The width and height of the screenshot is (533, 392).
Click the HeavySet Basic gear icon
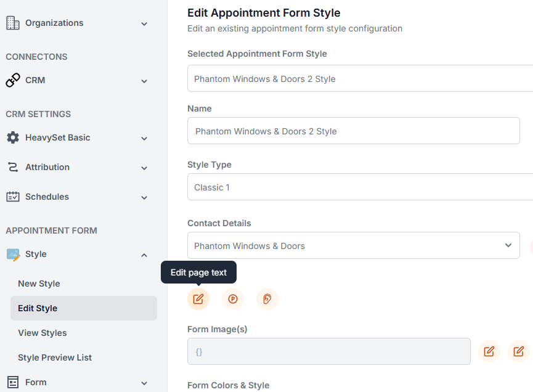tap(12, 137)
